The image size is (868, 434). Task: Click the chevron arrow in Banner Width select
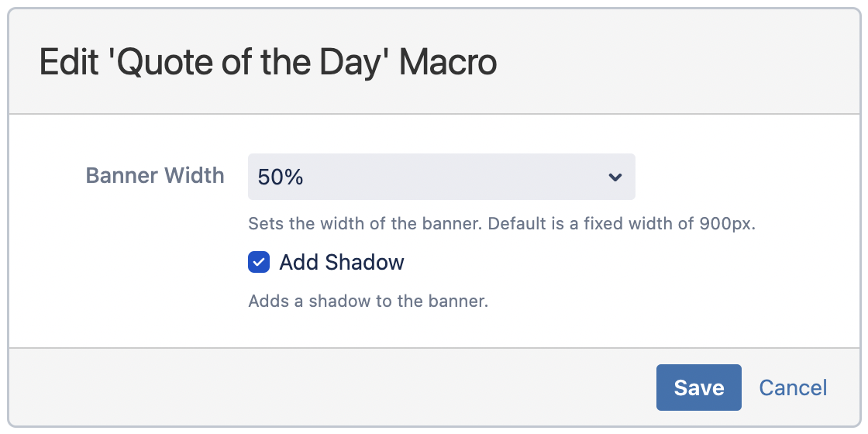click(615, 177)
